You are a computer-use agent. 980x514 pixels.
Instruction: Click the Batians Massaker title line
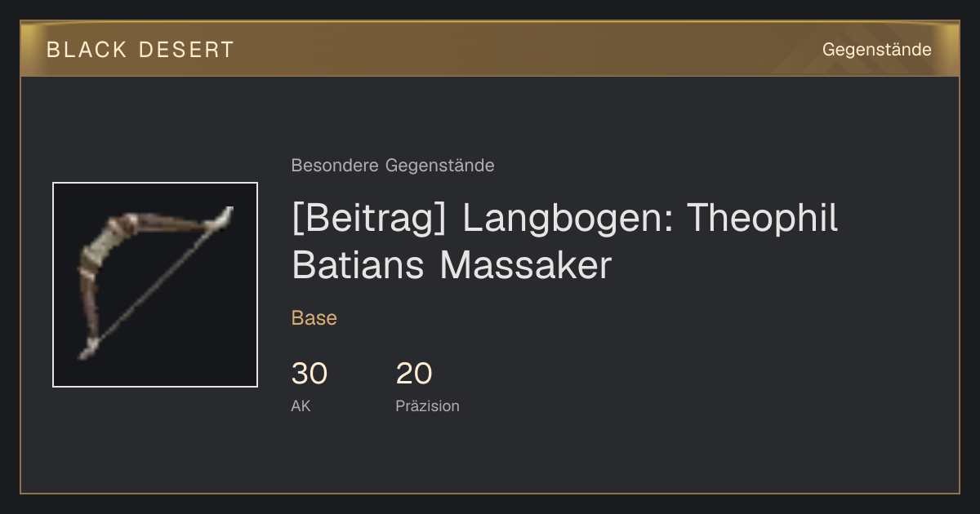coord(452,265)
